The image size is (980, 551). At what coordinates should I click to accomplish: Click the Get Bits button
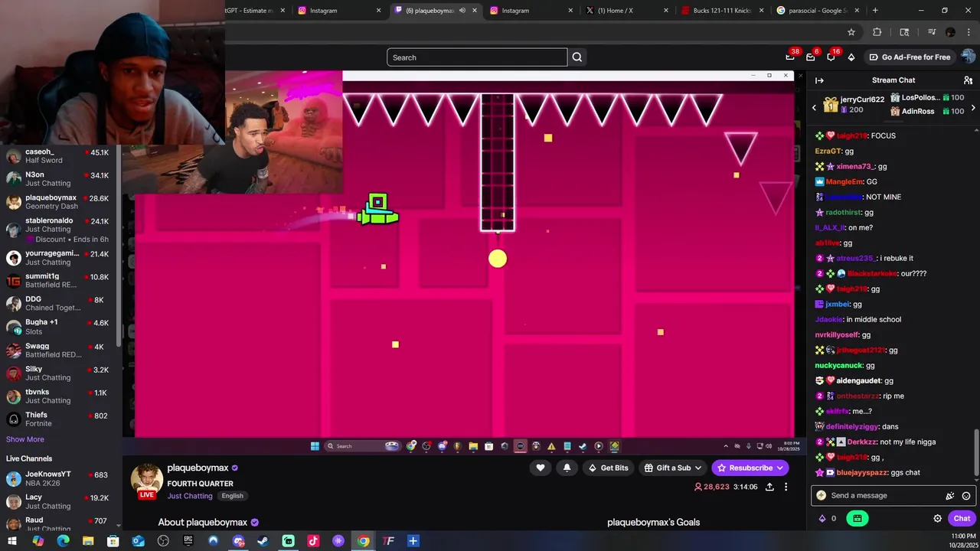click(x=608, y=468)
